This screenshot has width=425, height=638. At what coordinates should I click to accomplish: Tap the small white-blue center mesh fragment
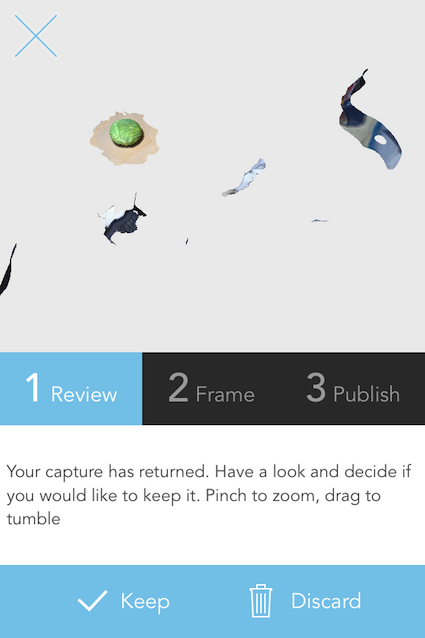(x=245, y=178)
